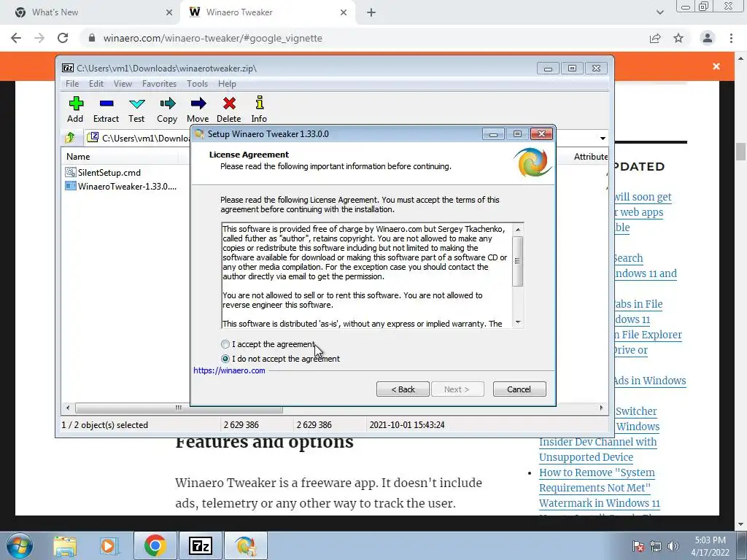Click the Back button in setup wizard

point(403,389)
